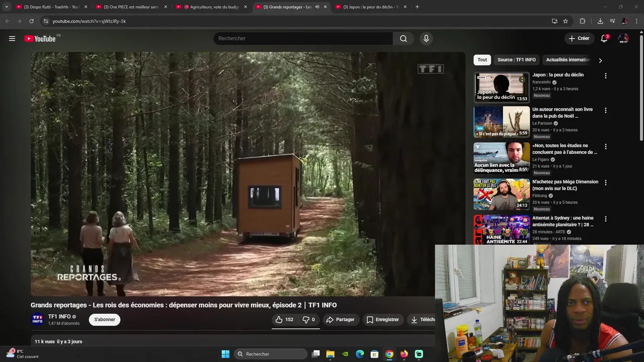Share the video via Partager

click(341, 319)
